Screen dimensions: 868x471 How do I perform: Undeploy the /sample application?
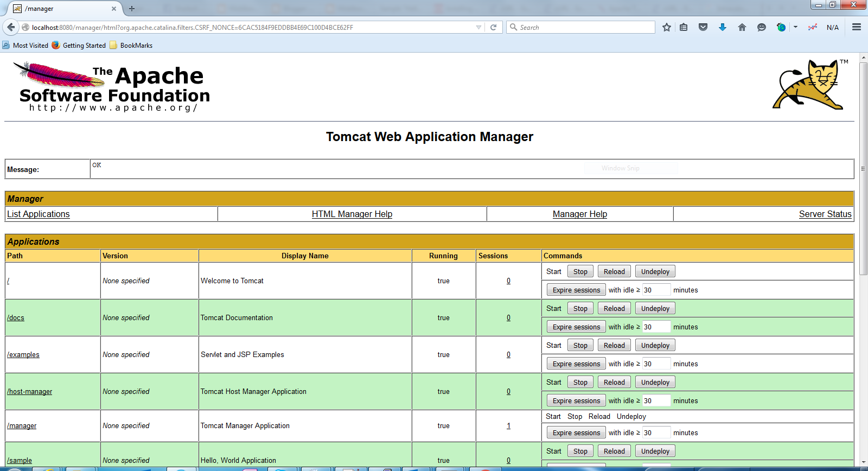point(655,451)
